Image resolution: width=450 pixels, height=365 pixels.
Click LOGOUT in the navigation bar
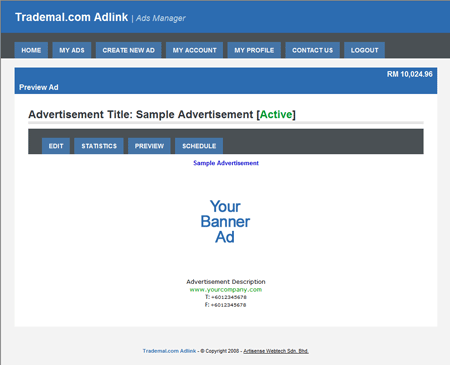pos(365,50)
